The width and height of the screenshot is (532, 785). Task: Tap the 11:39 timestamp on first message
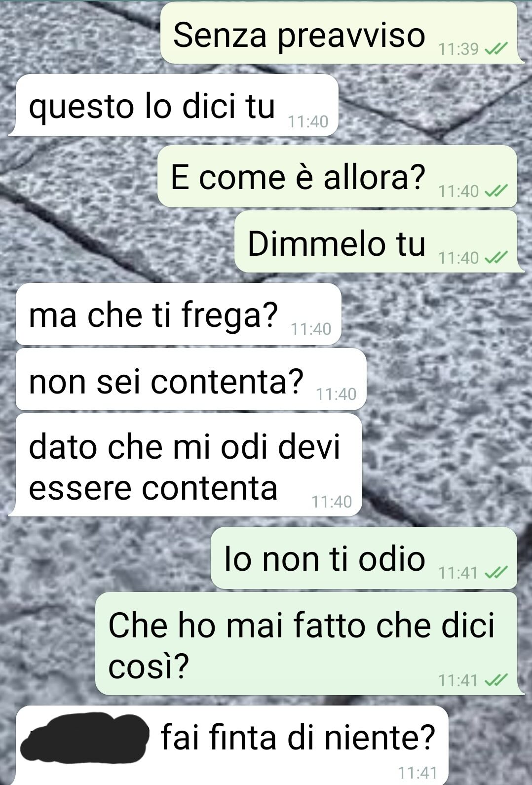point(458,49)
